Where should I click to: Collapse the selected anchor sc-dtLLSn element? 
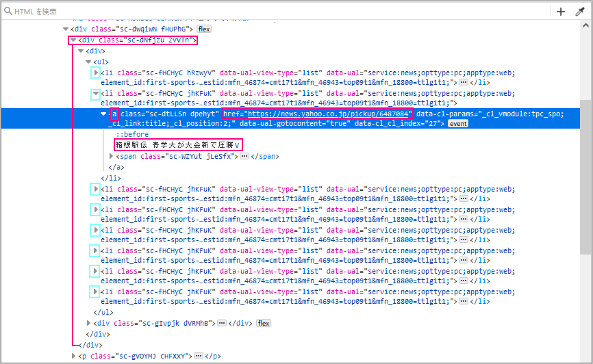tap(103, 114)
